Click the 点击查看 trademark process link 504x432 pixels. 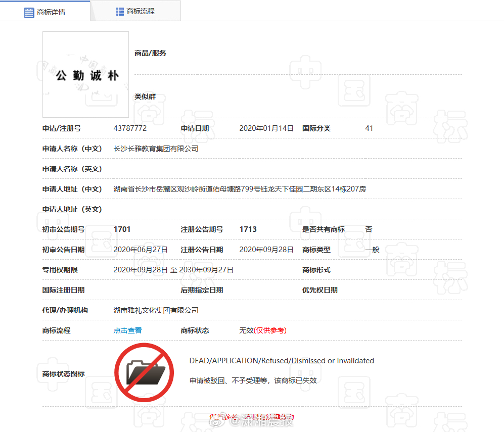coord(127,330)
